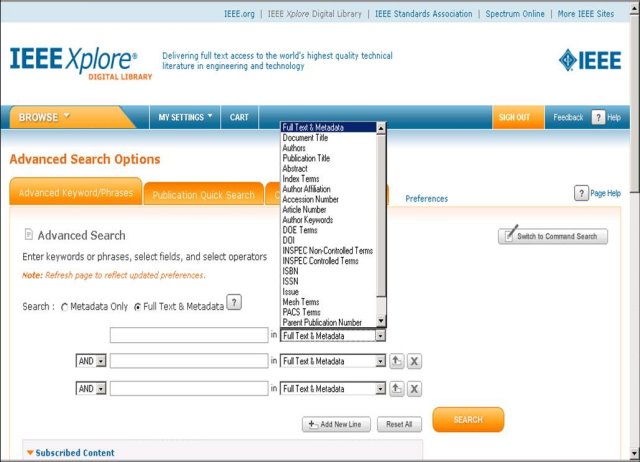Click the Add New Line button
This screenshot has height=462, width=640.
336,424
